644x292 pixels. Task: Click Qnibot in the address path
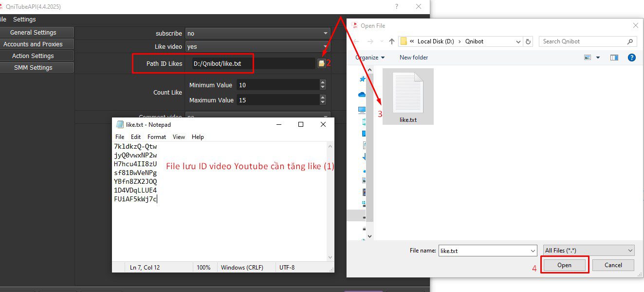[474, 41]
